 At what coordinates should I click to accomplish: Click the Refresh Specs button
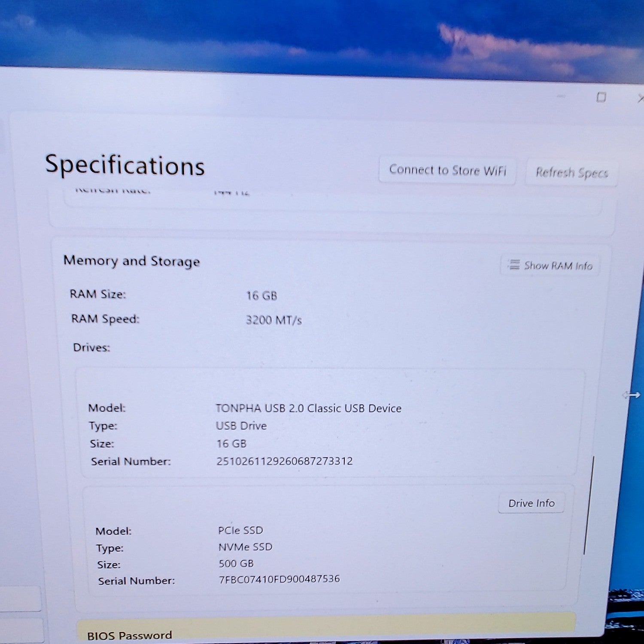571,173
